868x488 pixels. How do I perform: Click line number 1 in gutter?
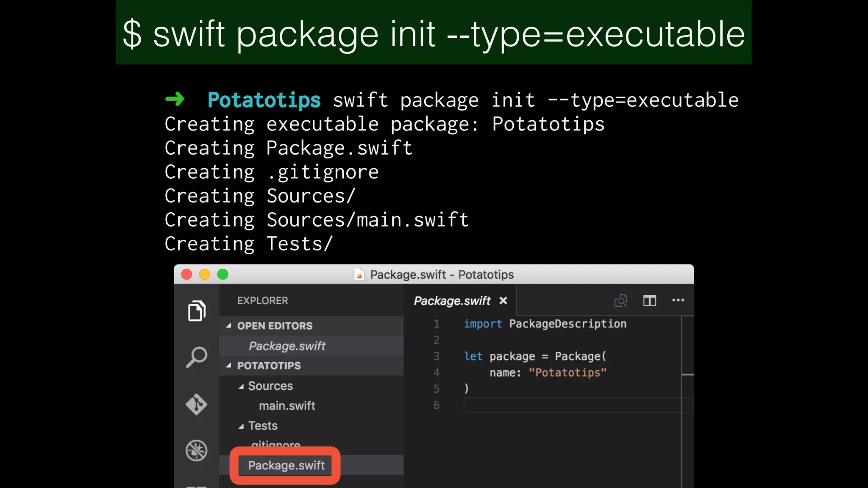(x=436, y=324)
